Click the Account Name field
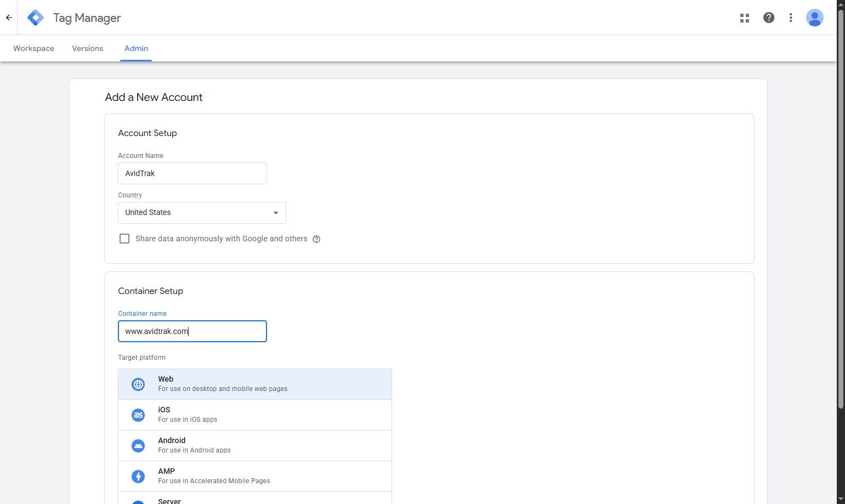845x504 pixels. tap(192, 173)
